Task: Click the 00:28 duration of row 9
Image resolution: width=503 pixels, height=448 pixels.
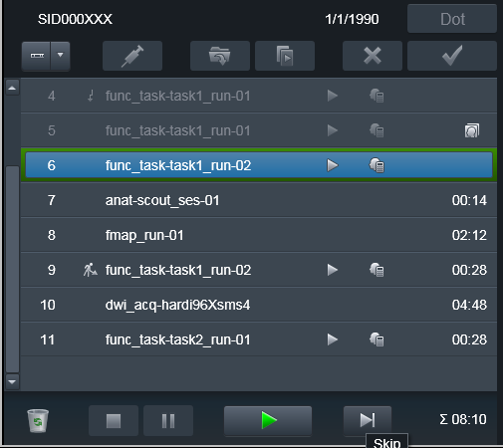Action: coord(469,270)
